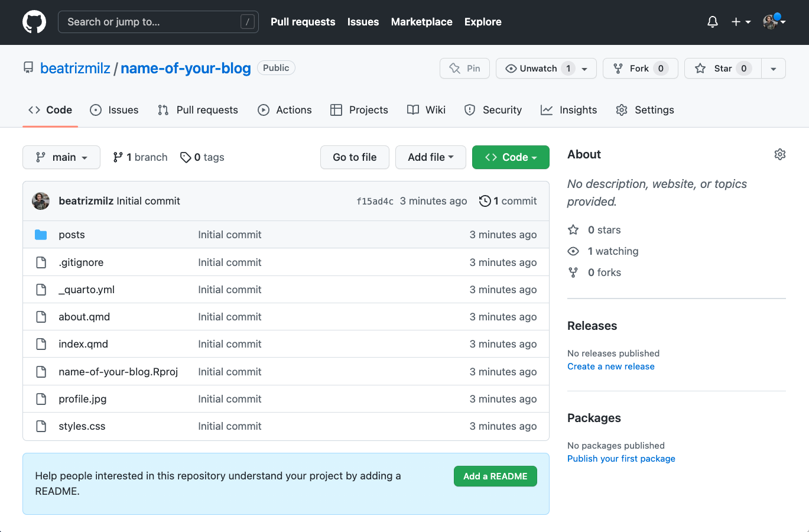The height and width of the screenshot is (532, 809).
Task: Open the Releases heading link
Action: [x=592, y=326]
